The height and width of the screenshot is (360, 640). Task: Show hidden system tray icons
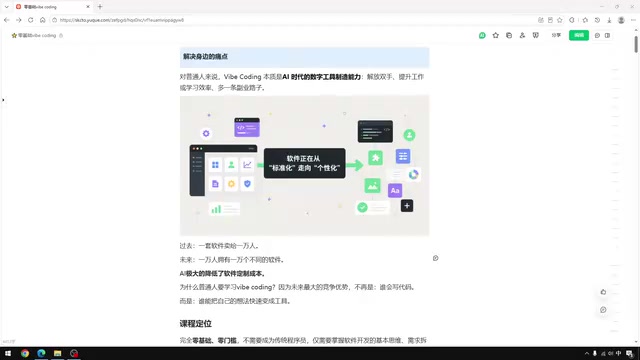point(587,353)
